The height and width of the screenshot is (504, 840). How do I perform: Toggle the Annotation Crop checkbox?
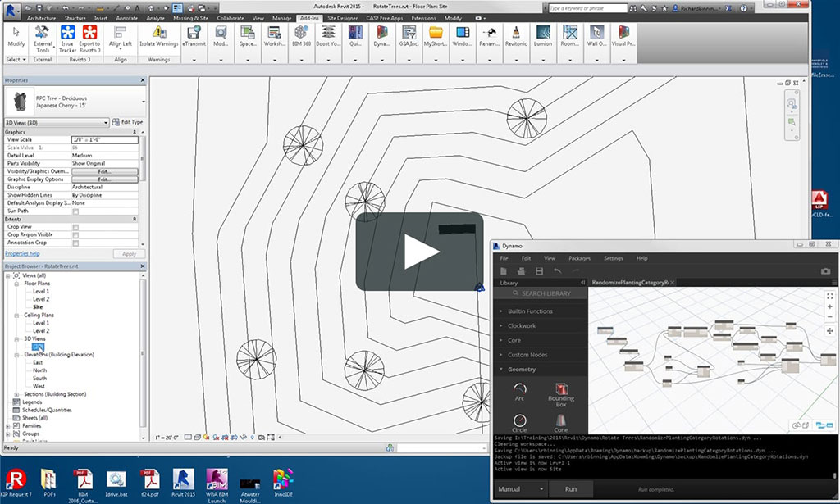75,243
